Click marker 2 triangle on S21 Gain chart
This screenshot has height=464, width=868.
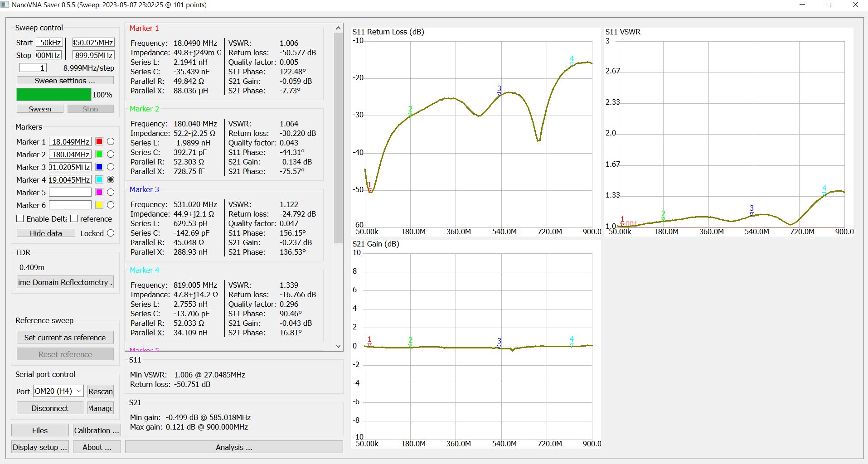tap(410, 346)
